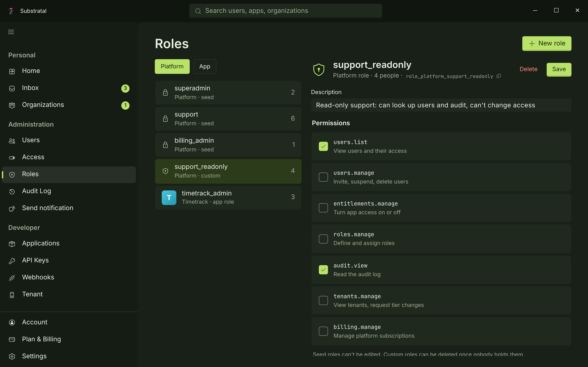
Task: Save changes to support_readonly role
Action: [x=559, y=70]
